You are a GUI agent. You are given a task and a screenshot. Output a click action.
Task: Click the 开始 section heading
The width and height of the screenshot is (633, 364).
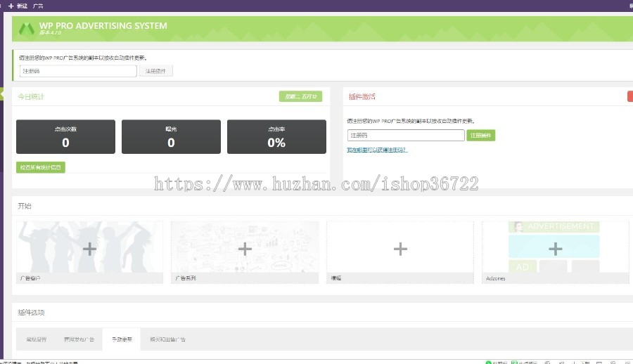click(x=24, y=206)
